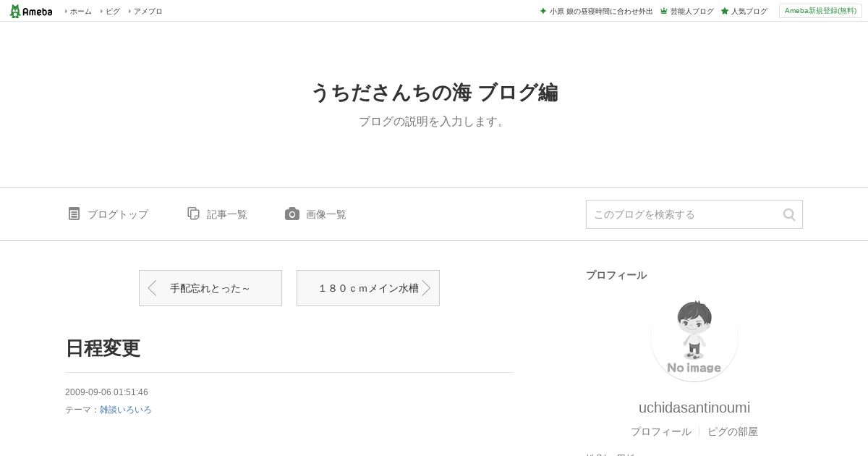This screenshot has height=456, width=868.
Task: Open the theme link 雑談いろいろ
Action: pyautogui.click(x=125, y=410)
